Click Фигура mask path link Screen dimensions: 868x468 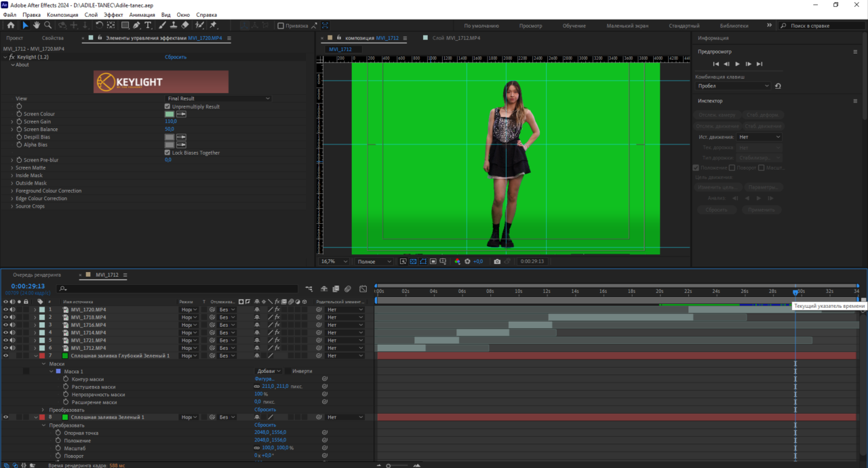tap(264, 379)
